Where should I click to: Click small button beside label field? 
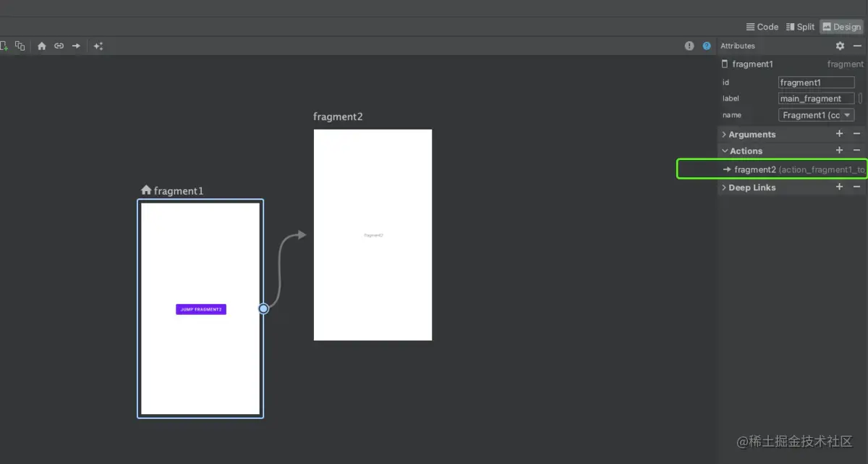(860, 98)
